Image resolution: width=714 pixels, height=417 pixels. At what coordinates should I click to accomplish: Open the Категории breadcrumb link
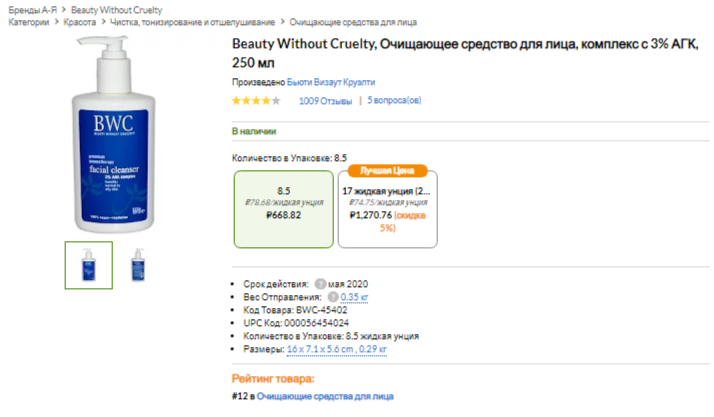coord(28,21)
